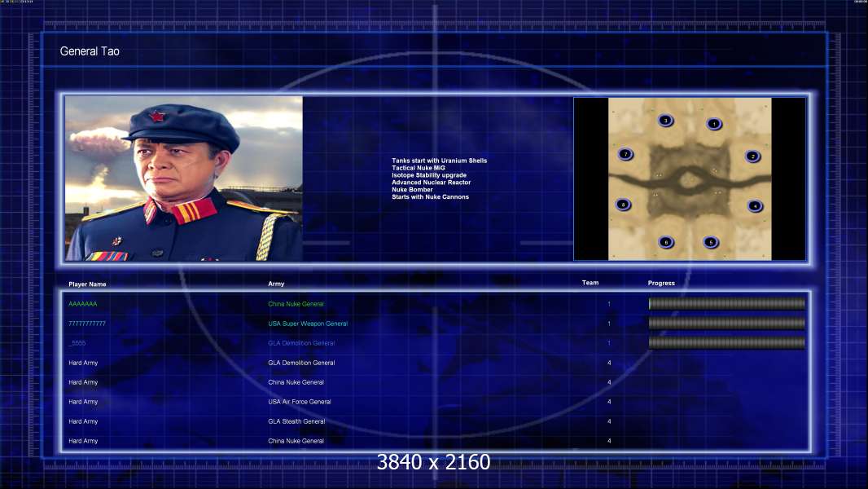Click the "Progress" column header
Viewport: 868px width, 489px height.
point(661,283)
